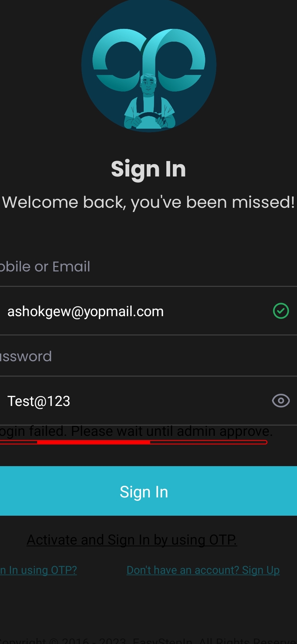The height and width of the screenshot is (644, 297).
Task: Focus the password field showing Test@123
Action: (x=148, y=401)
